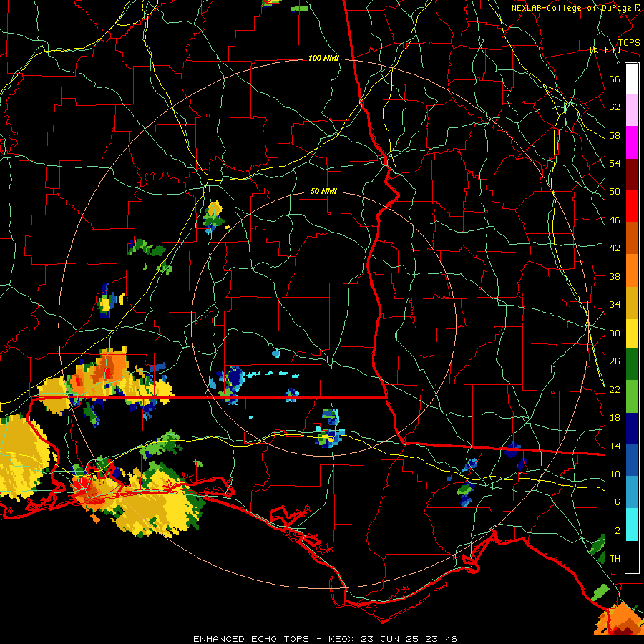Click the legend value 26
Viewport: 644px width, 644px height.
click(x=615, y=361)
